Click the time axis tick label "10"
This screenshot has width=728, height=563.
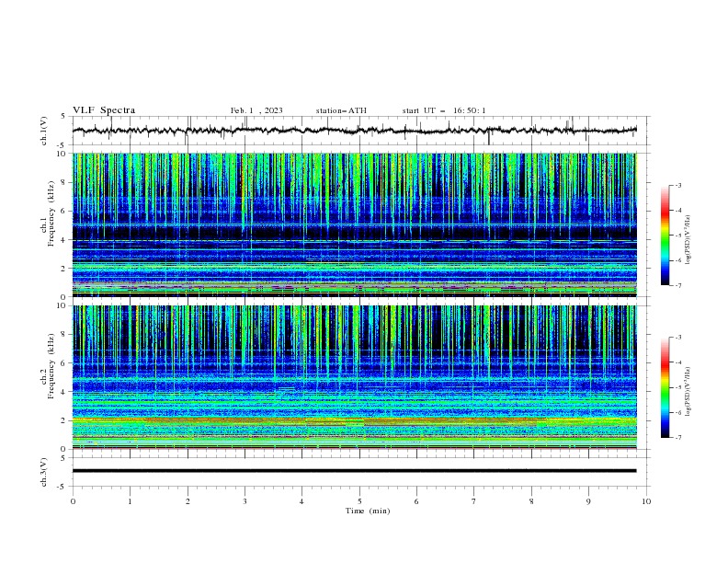pyautogui.click(x=646, y=501)
